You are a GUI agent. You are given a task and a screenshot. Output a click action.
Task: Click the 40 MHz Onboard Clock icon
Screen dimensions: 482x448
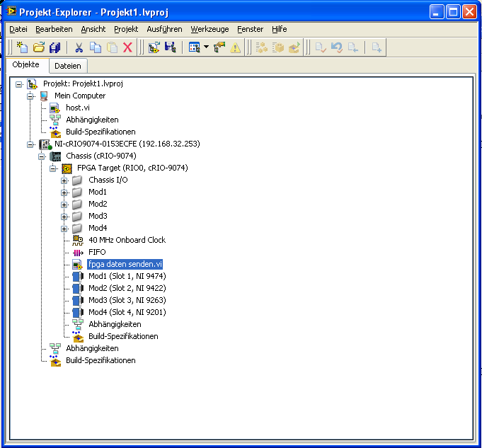coord(78,240)
